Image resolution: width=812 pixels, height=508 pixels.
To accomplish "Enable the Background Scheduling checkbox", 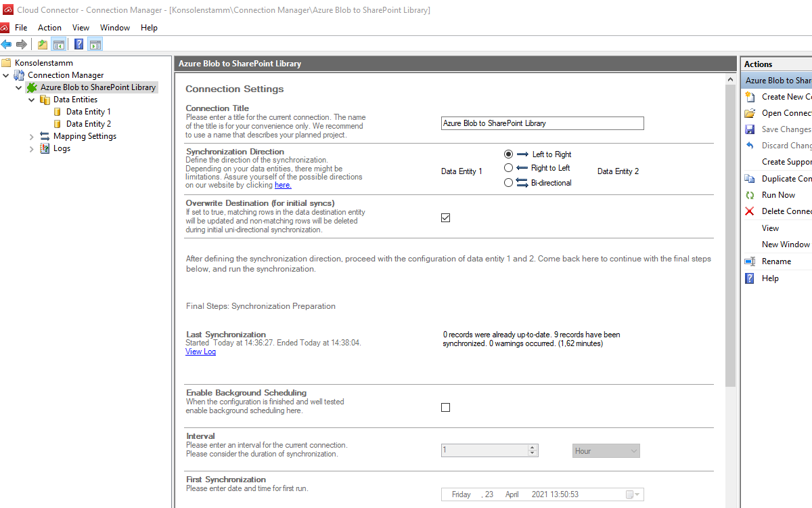I will (x=445, y=408).
